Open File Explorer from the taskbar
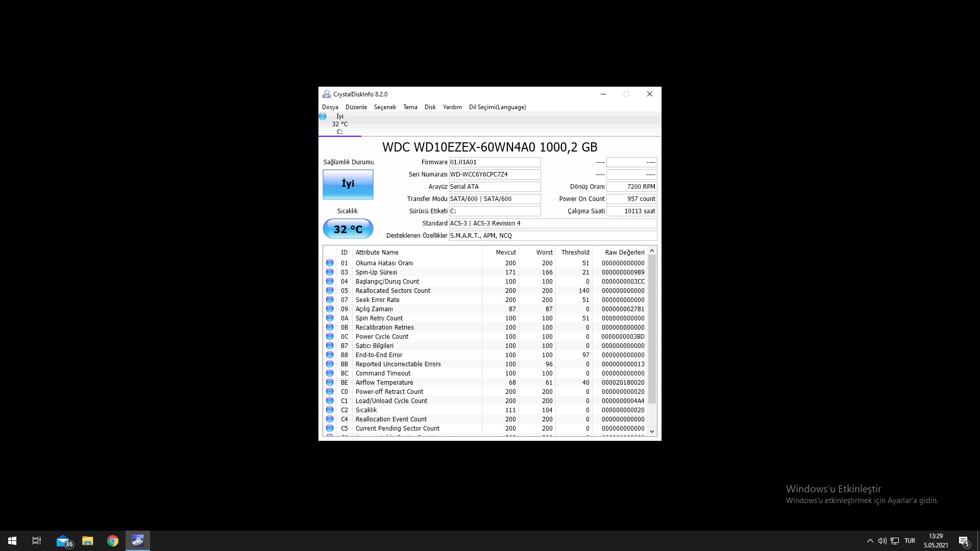 pyautogui.click(x=88, y=541)
